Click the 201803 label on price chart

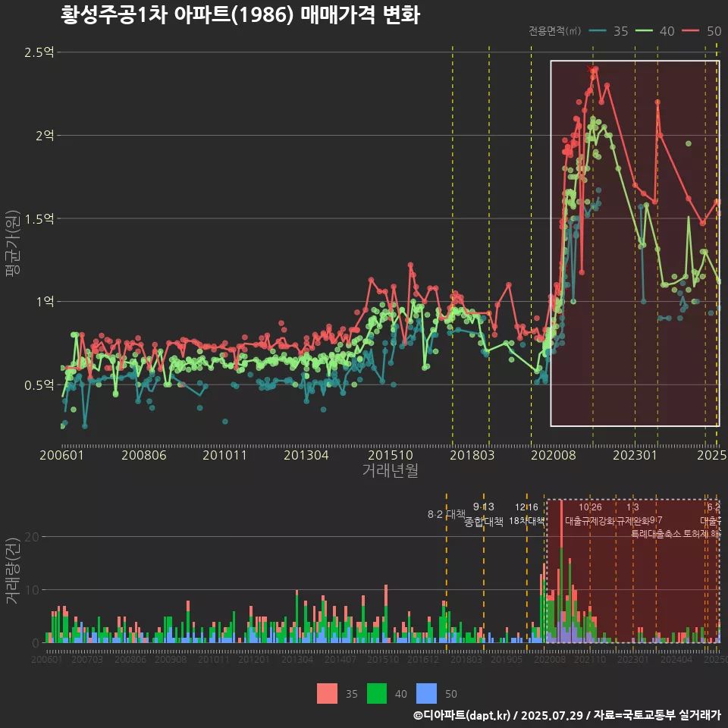click(x=472, y=455)
